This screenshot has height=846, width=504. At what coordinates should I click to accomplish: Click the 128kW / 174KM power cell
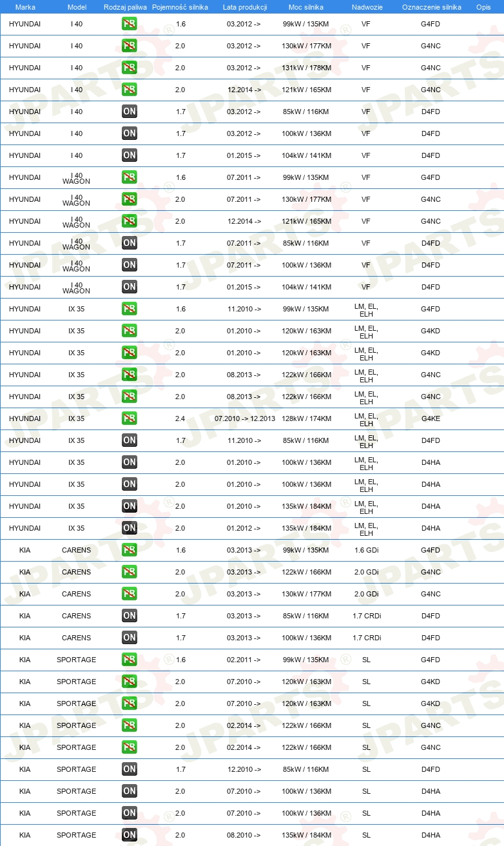coord(307,418)
